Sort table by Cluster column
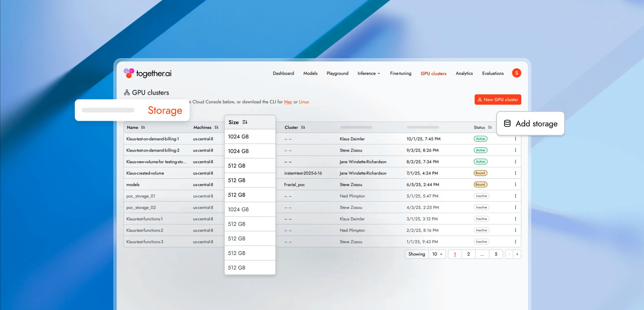The height and width of the screenshot is (310, 644). (x=303, y=127)
